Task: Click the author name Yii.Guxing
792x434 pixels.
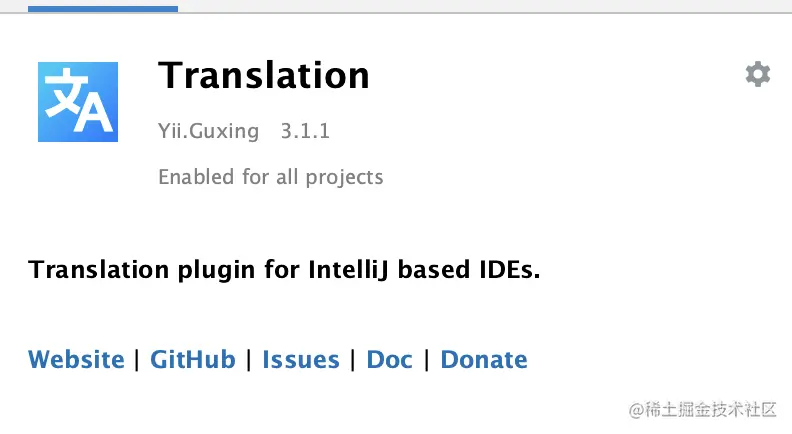Action: [209, 131]
